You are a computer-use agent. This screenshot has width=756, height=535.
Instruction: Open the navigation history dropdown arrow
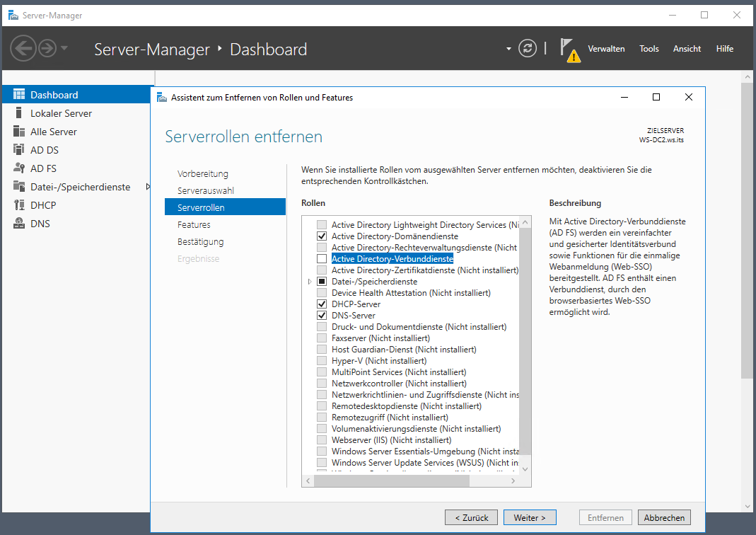(x=64, y=48)
